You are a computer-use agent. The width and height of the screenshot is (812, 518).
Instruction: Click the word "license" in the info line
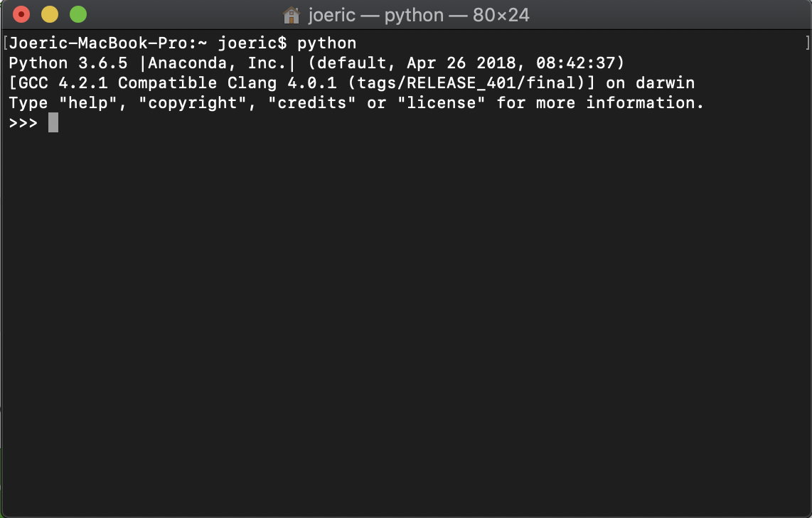coord(442,102)
